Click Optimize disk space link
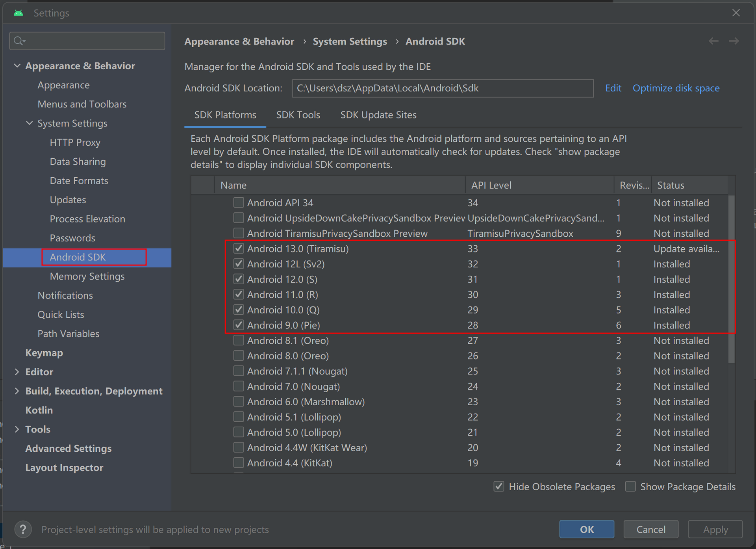This screenshot has height=549, width=756. click(x=676, y=88)
